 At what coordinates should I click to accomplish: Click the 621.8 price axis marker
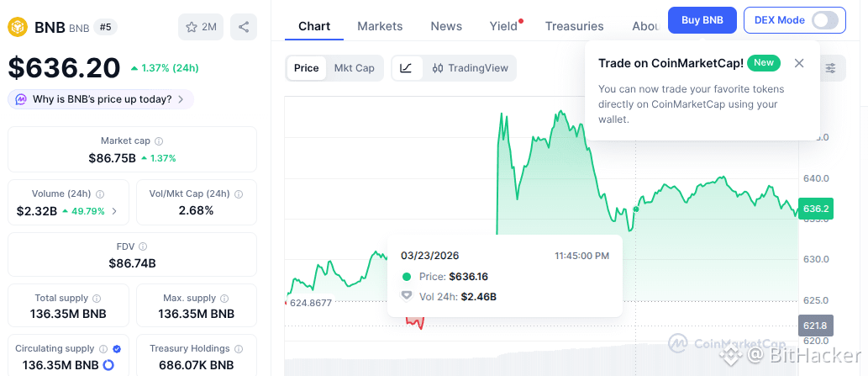(815, 326)
